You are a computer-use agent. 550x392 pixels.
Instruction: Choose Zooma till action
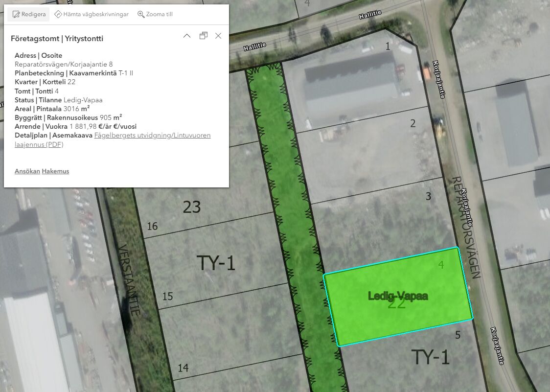click(x=159, y=14)
